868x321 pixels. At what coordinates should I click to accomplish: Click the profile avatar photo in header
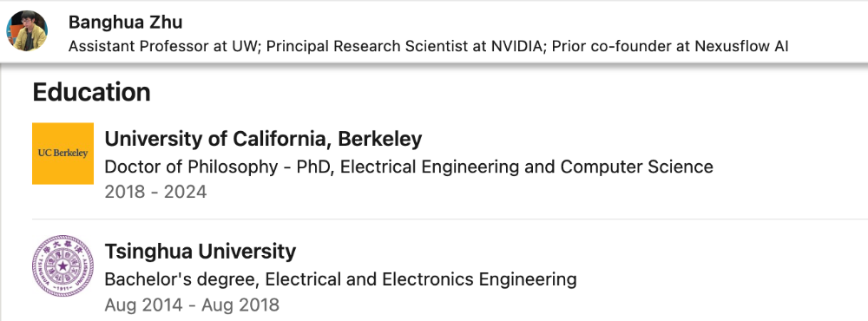[x=27, y=31]
